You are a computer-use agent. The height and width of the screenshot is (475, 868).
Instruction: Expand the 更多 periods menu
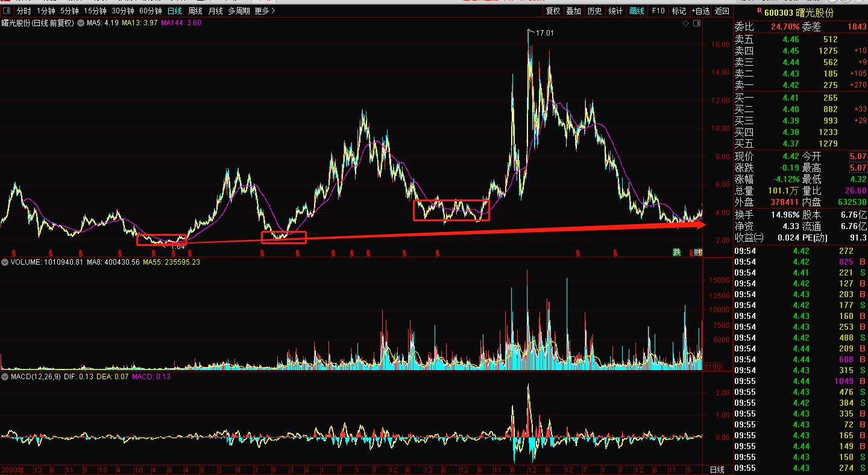pyautogui.click(x=265, y=11)
